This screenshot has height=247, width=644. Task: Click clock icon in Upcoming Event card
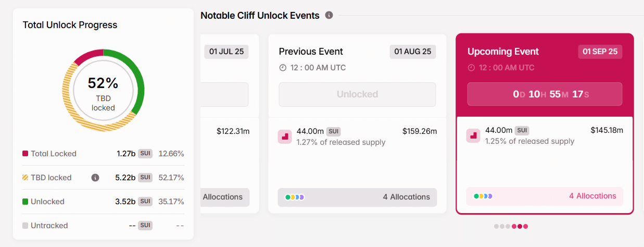pyautogui.click(x=471, y=68)
